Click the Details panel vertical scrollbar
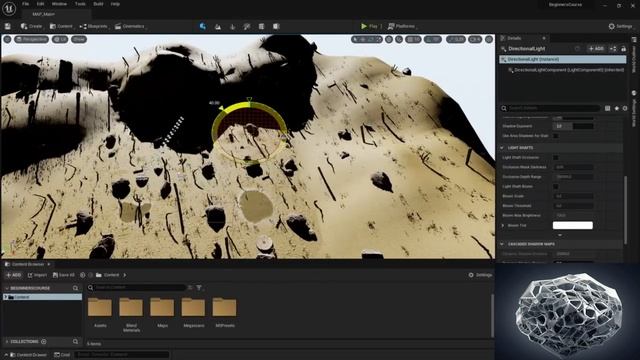This screenshot has height=360, width=640. pos(625,210)
